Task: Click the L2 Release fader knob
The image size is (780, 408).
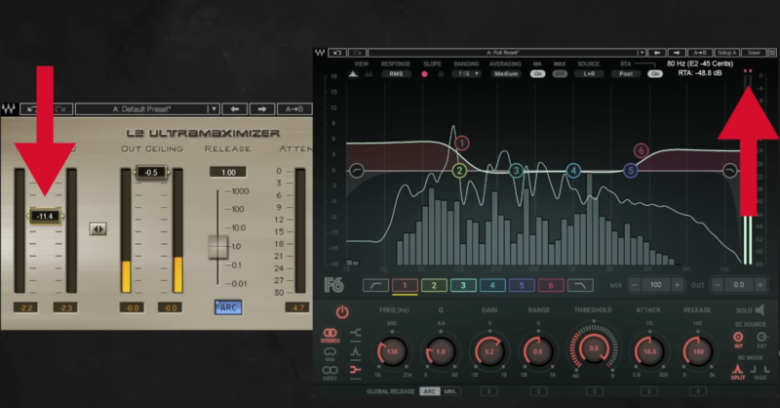Action: (218, 247)
